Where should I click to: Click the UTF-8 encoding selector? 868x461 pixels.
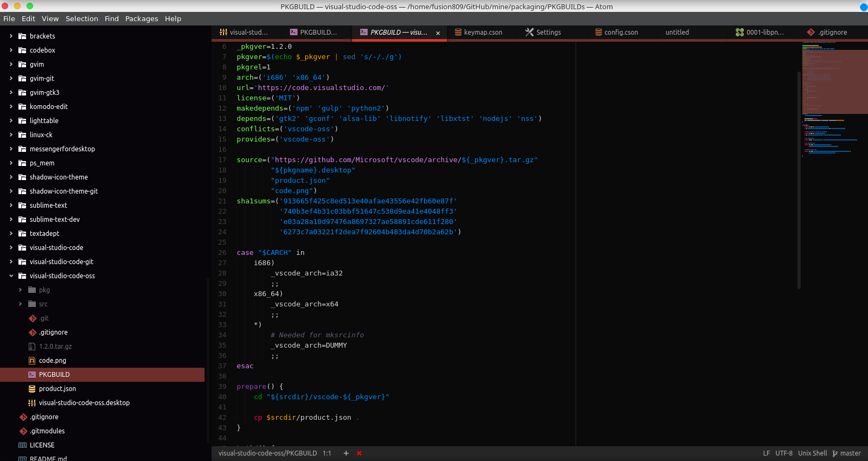pos(784,453)
